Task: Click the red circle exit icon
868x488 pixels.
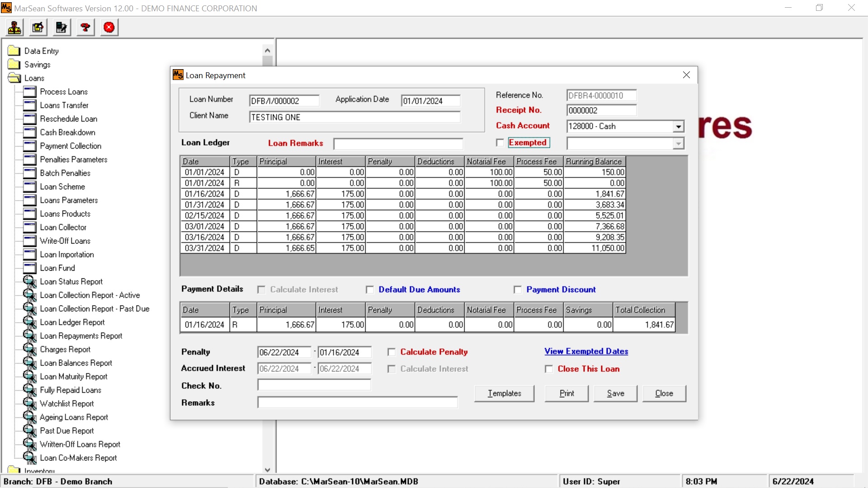Action: pos(109,28)
